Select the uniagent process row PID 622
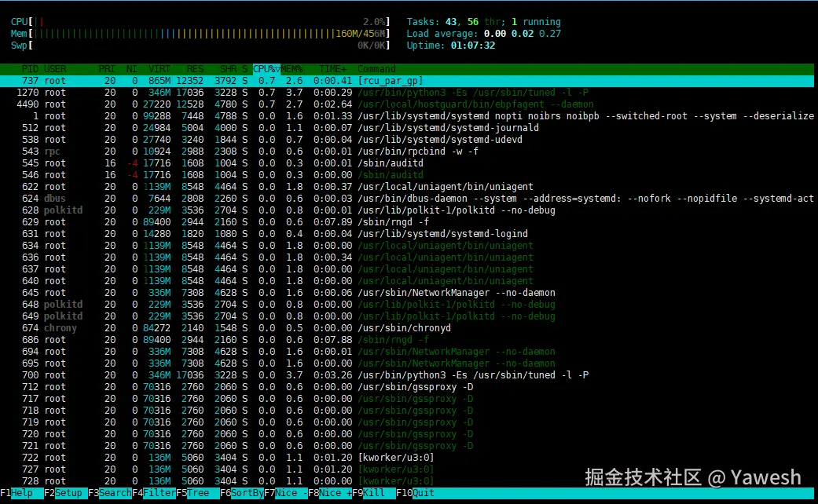The width and height of the screenshot is (818, 504). [407, 187]
